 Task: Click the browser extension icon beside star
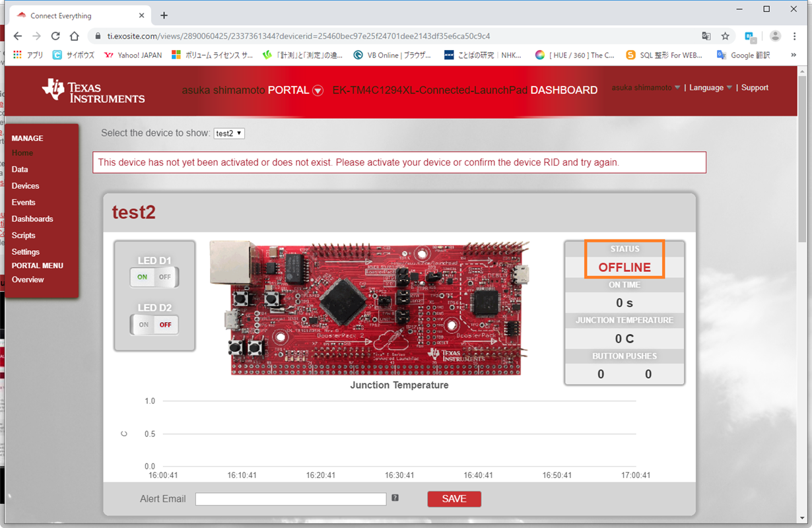(x=749, y=36)
